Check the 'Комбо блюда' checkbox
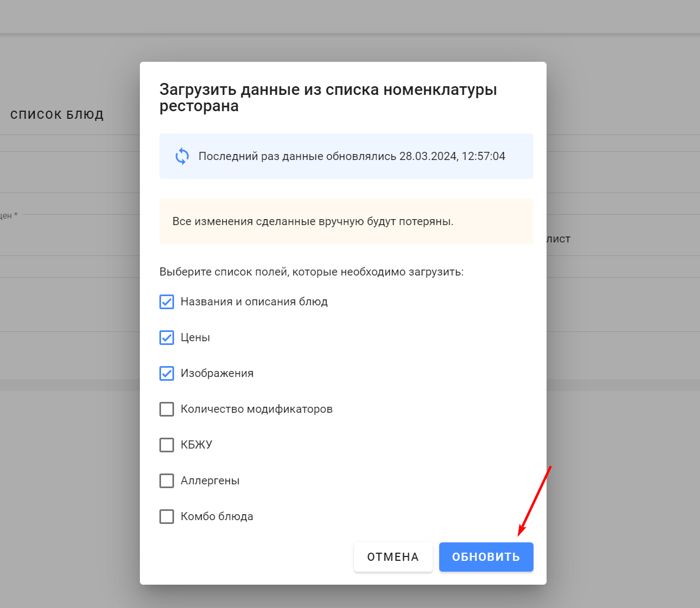The image size is (700, 608). tap(166, 516)
